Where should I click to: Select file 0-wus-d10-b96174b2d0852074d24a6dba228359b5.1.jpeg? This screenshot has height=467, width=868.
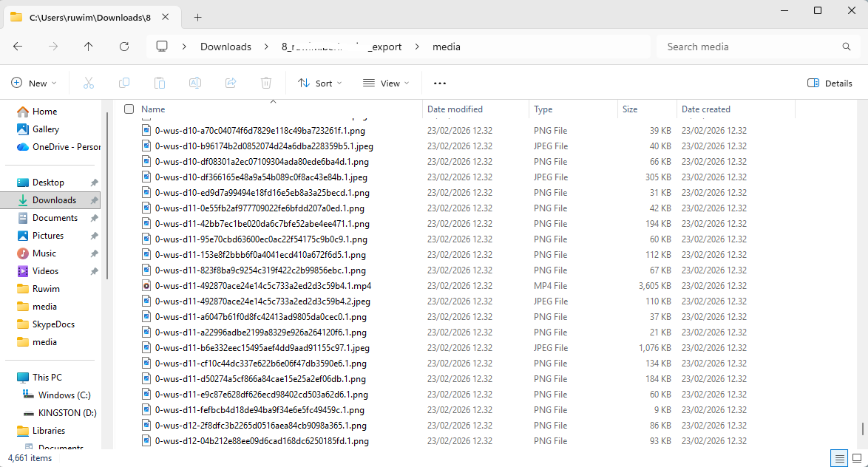click(x=264, y=146)
